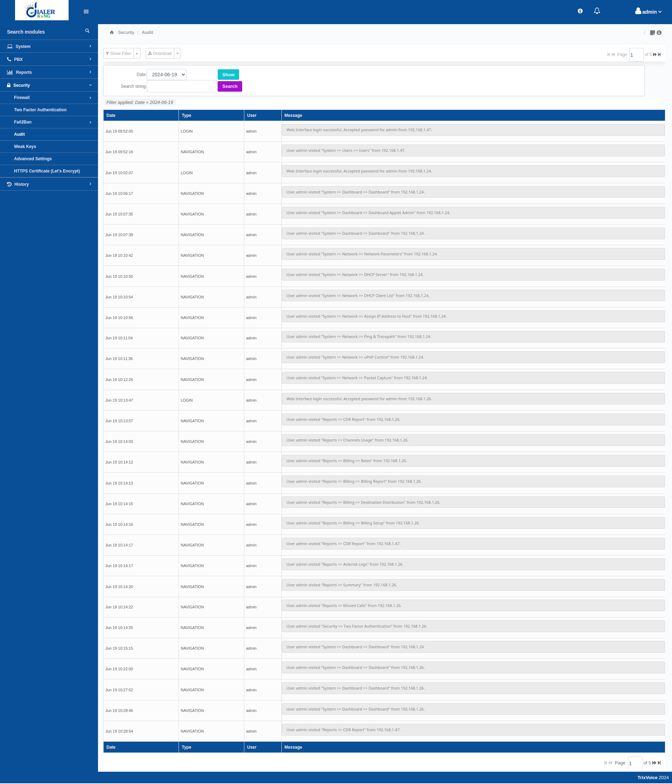The height and width of the screenshot is (784, 672).
Task: Expand the Firewall submenu
Action: [49, 98]
